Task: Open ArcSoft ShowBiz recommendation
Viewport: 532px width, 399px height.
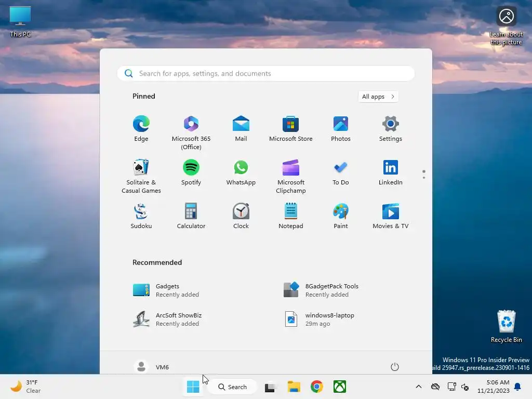Action: 168,320
